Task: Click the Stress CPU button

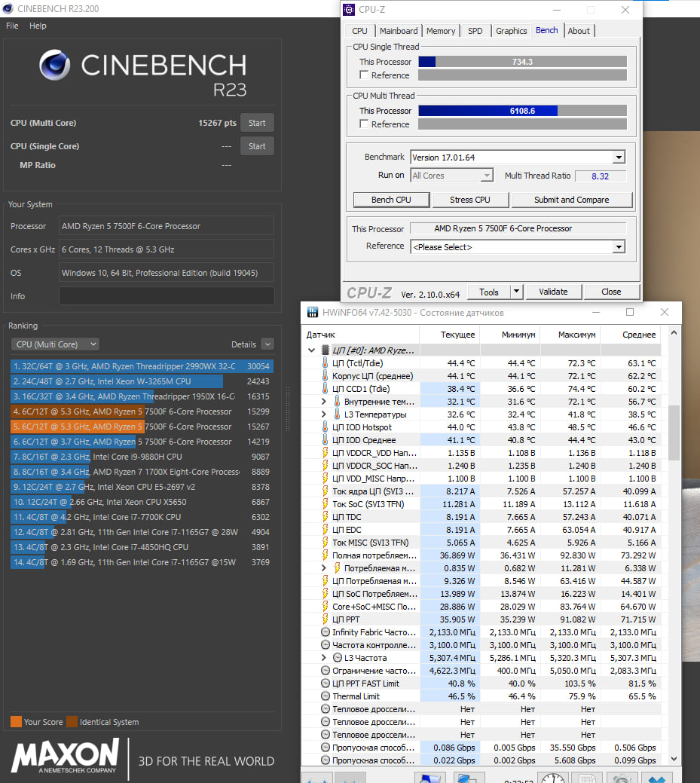Action: pyautogui.click(x=470, y=199)
